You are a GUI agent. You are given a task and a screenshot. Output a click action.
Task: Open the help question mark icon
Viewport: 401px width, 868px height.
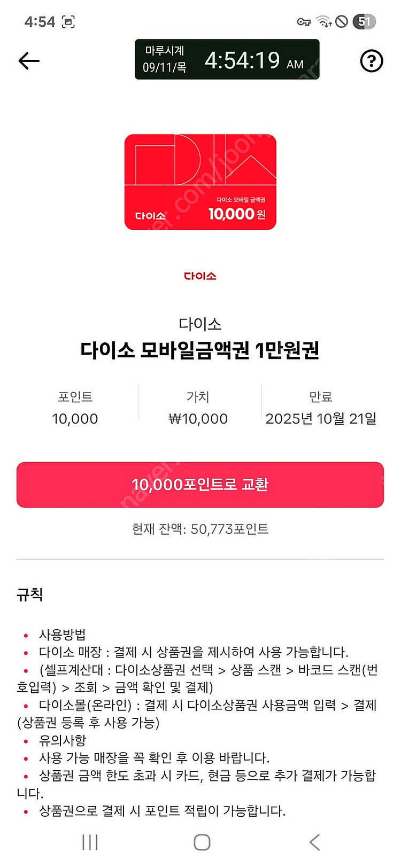(371, 61)
